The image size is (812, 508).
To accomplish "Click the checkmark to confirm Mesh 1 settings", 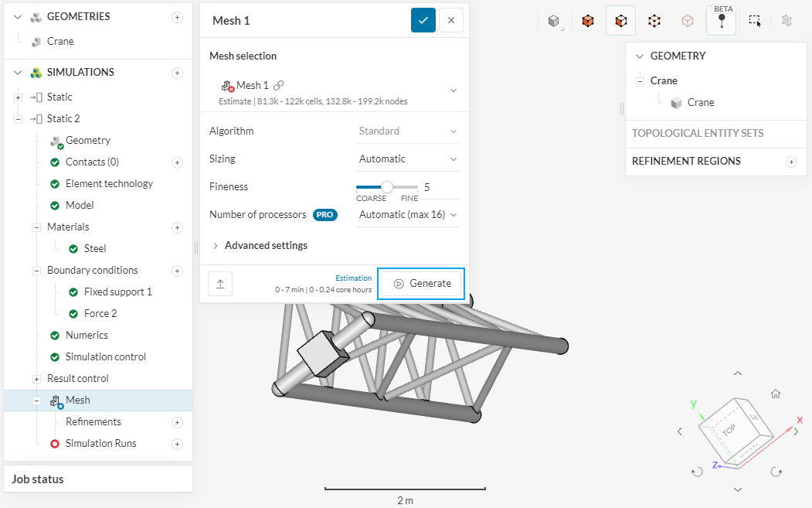I will [x=423, y=21].
